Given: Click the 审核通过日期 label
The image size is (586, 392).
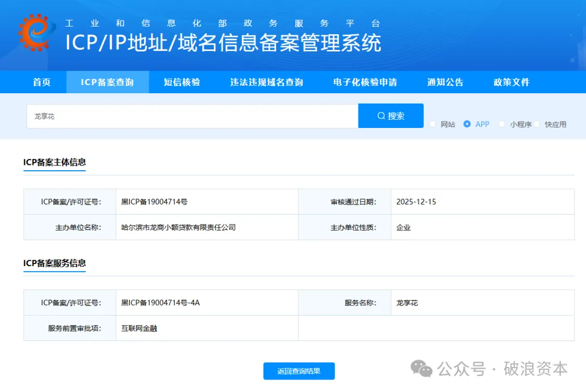Looking at the screenshot, I should pos(354,202).
